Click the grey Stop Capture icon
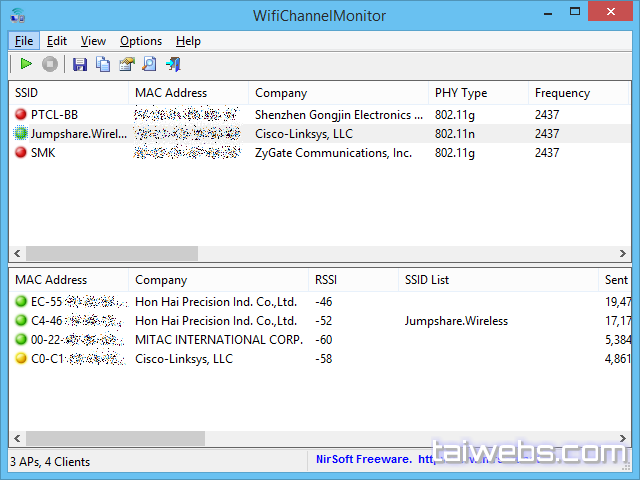The width and height of the screenshot is (640, 480). [x=50, y=65]
